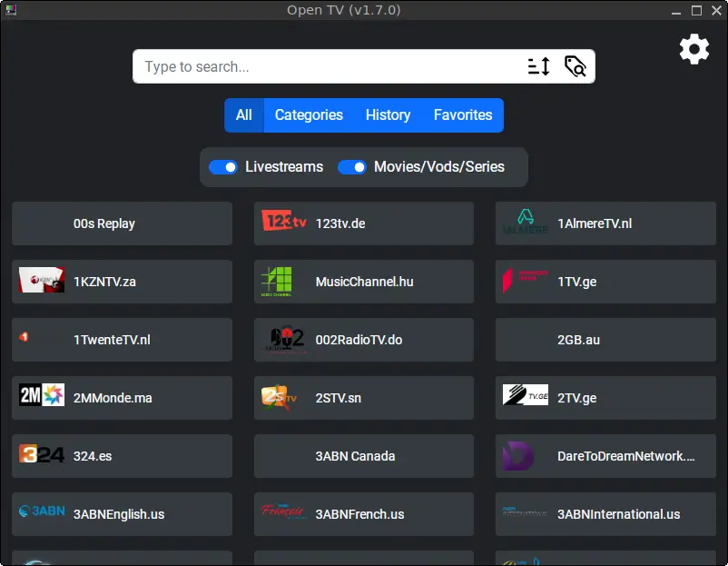Click the 1TwenteTV.nl channel name
Screen dimensions: 728x566
(x=112, y=340)
